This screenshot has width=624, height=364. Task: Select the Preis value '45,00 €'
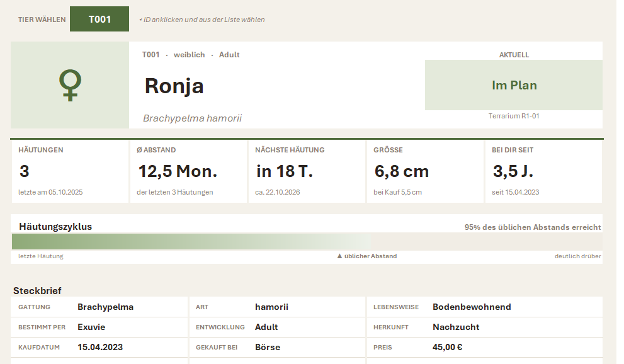(x=447, y=347)
